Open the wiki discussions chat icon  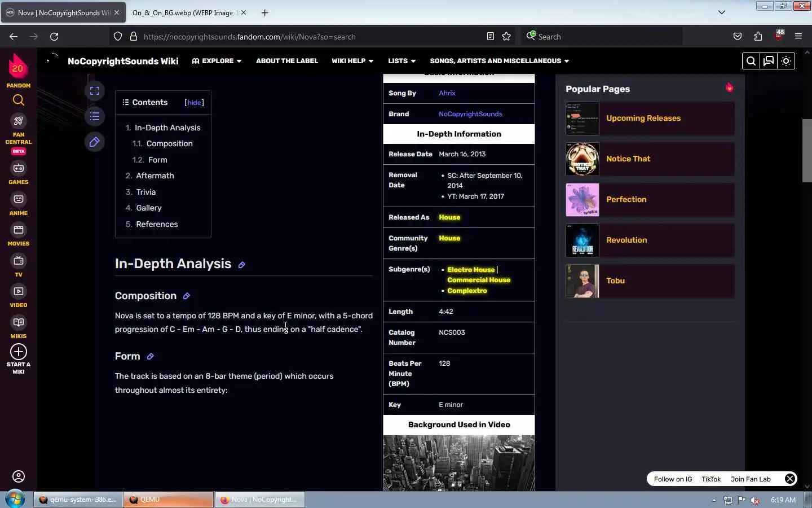coord(769,61)
